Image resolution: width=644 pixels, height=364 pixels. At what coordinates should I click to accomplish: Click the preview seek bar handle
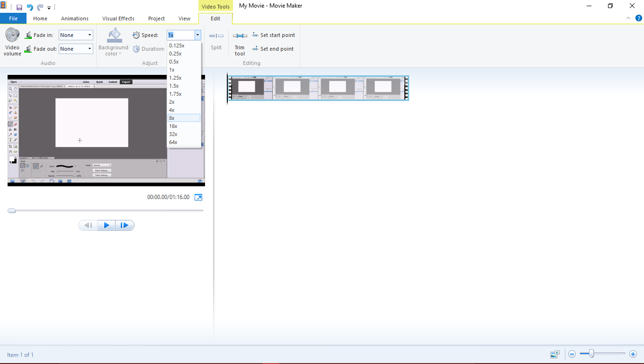pyautogui.click(x=12, y=210)
